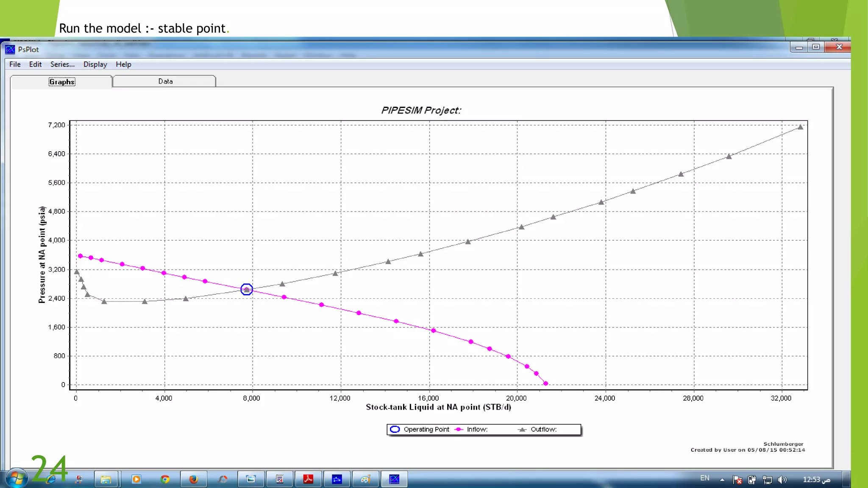Switch to the Data tab
868x488 pixels.
[x=165, y=81]
